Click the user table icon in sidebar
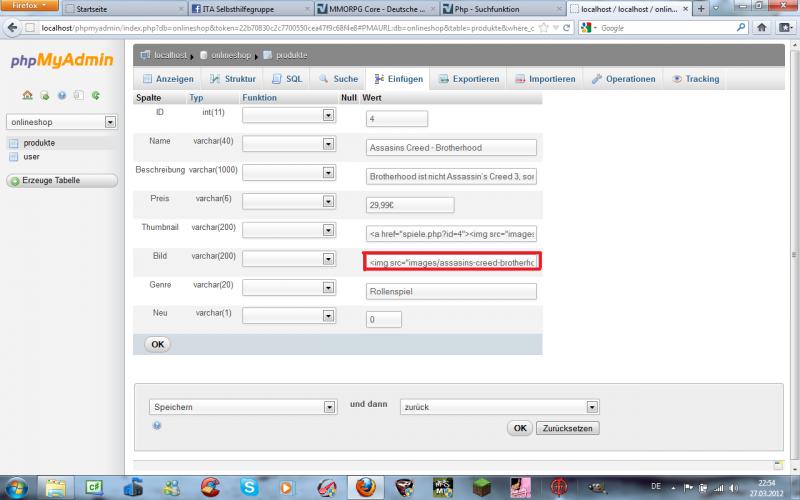The height and width of the screenshot is (500, 800). click(x=14, y=156)
